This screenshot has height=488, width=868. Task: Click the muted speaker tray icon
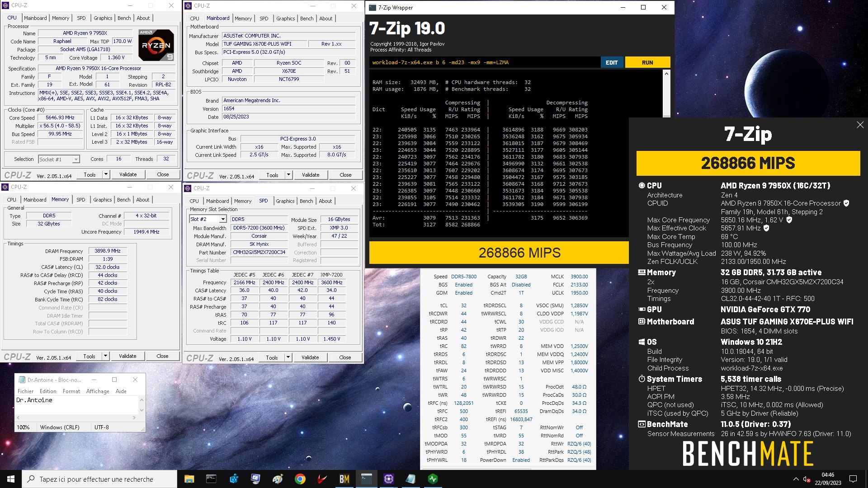tap(806, 479)
